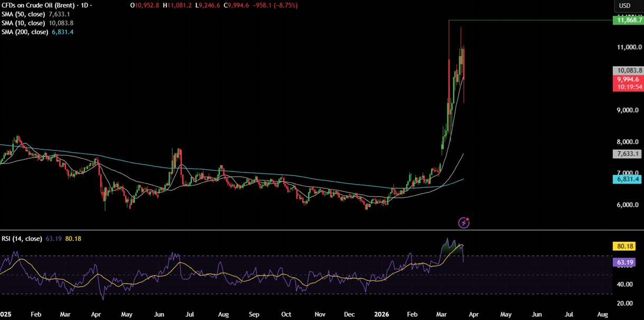Click the pink lightning bolt event icon
This screenshot has height=320, width=644.
pos(464,223)
